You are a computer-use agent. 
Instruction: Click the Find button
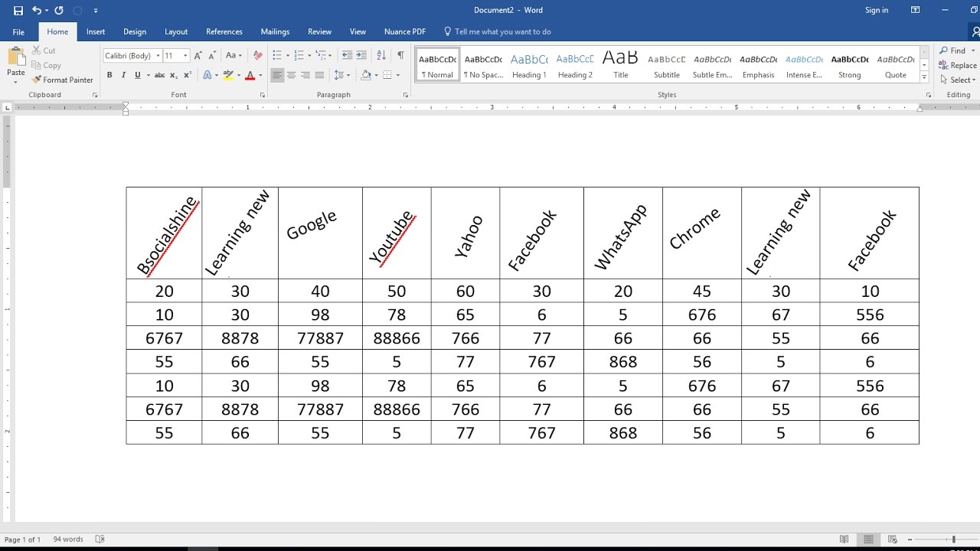tap(953, 51)
